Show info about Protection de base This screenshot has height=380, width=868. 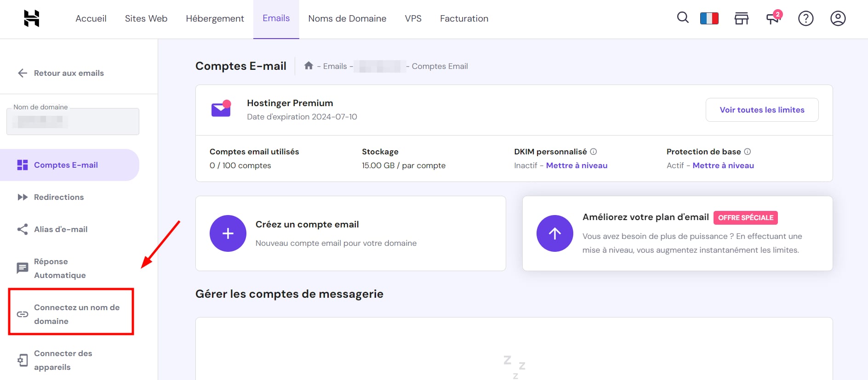(748, 152)
